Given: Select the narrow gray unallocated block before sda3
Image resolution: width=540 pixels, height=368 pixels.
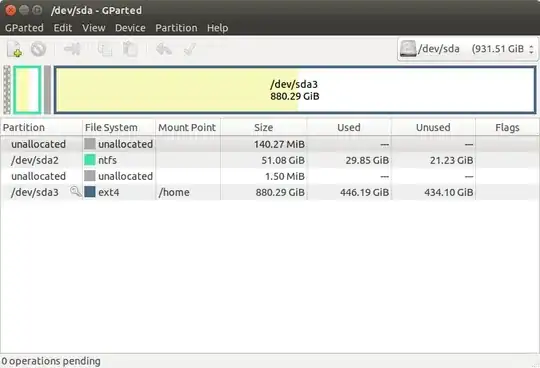Looking at the screenshot, I should [48, 90].
